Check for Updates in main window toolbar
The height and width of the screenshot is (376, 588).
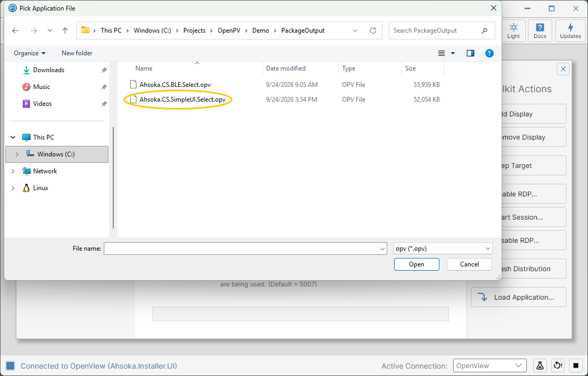[571, 31]
